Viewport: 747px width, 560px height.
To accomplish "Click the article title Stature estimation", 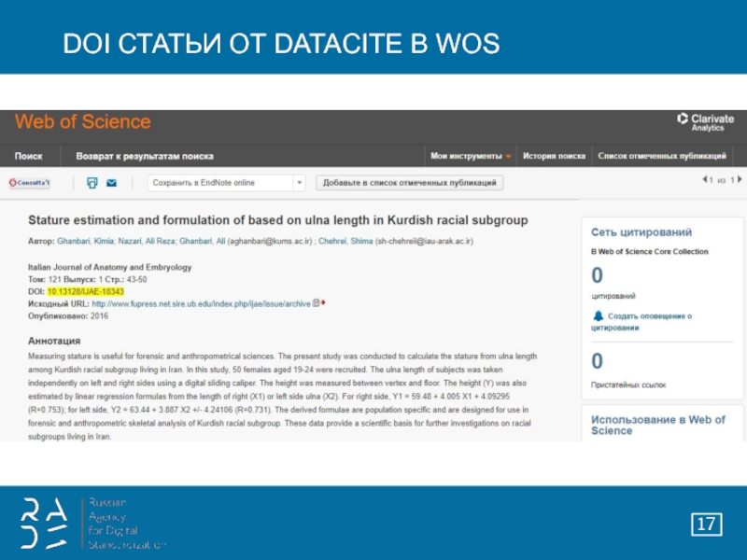I will (277, 220).
